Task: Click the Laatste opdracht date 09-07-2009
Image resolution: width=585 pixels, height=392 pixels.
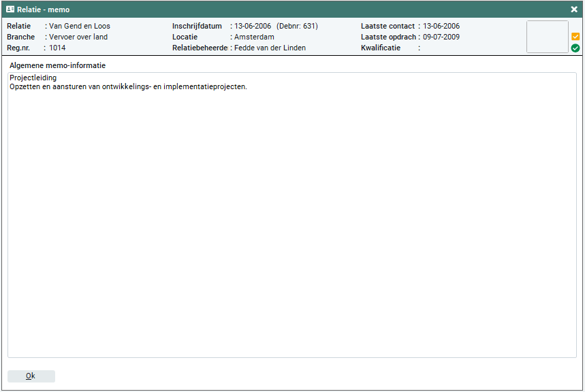Action: [441, 37]
